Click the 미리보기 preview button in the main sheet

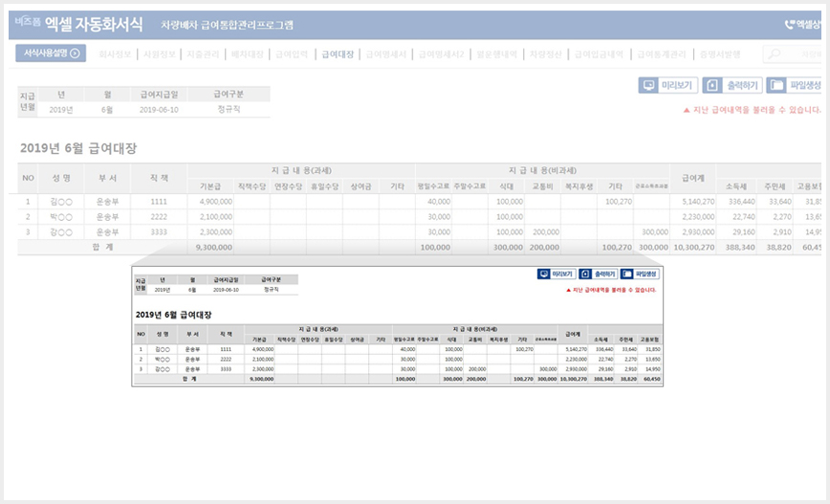[668, 85]
